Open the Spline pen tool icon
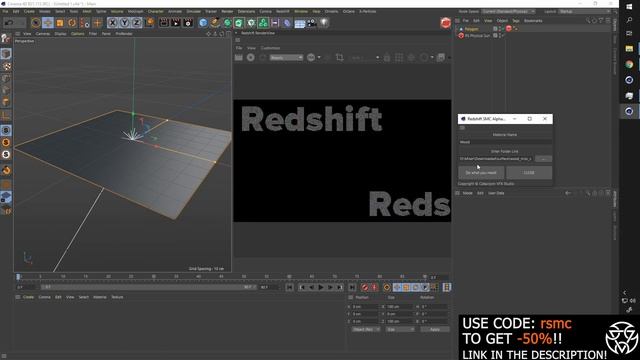The width and height of the screenshot is (640, 360). coord(215,23)
